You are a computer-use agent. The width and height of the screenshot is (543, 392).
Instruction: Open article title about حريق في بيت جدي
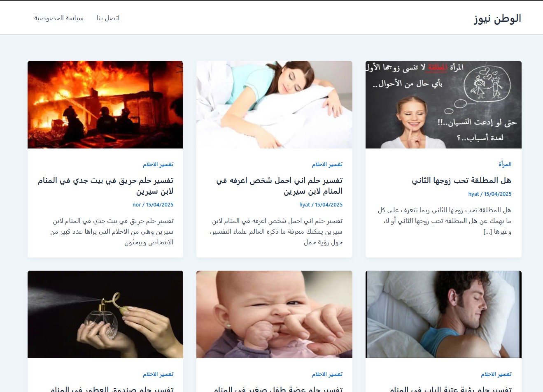106,186
